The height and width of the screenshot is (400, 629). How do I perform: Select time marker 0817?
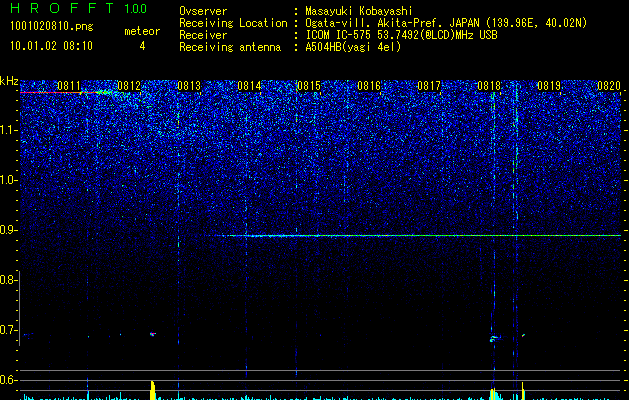tap(429, 86)
